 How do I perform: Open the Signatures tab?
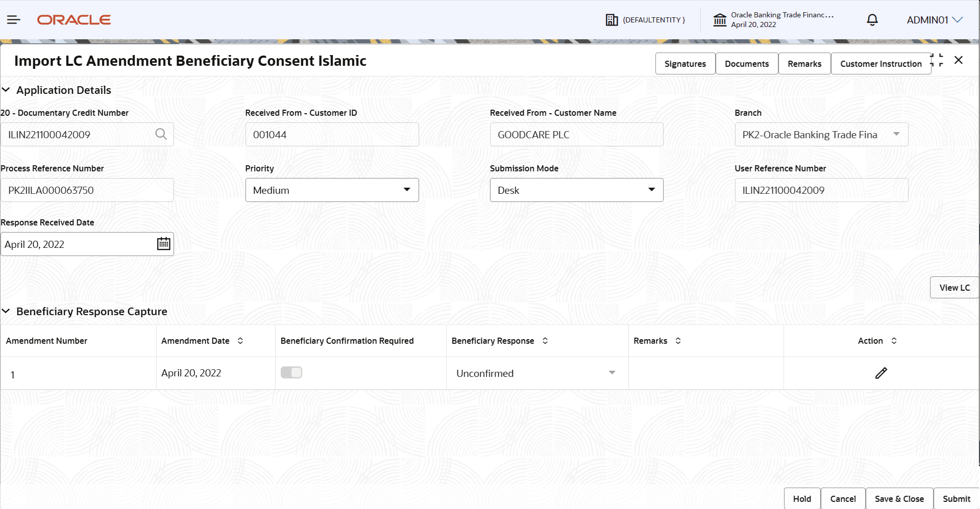point(685,64)
